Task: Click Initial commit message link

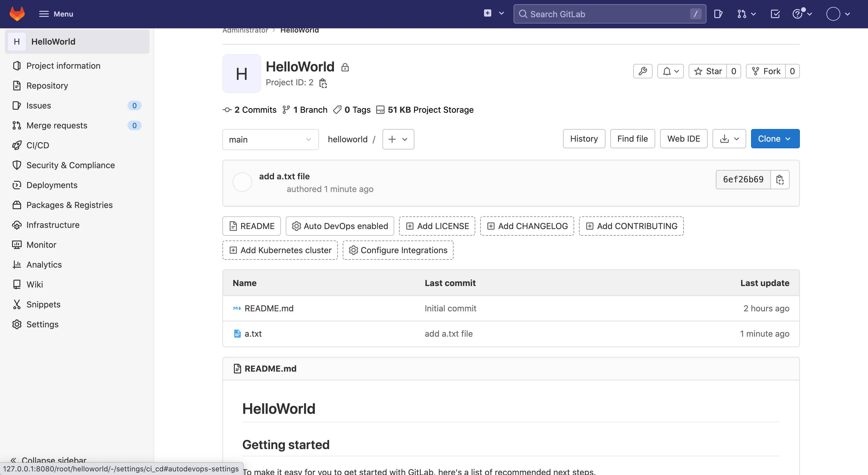Action: (x=450, y=308)
